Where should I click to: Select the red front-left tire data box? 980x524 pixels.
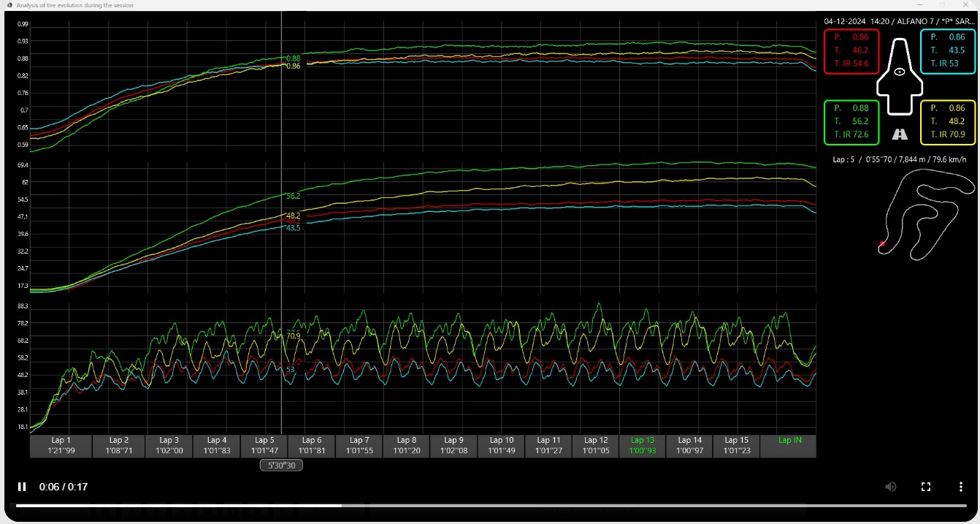point(851,51)
